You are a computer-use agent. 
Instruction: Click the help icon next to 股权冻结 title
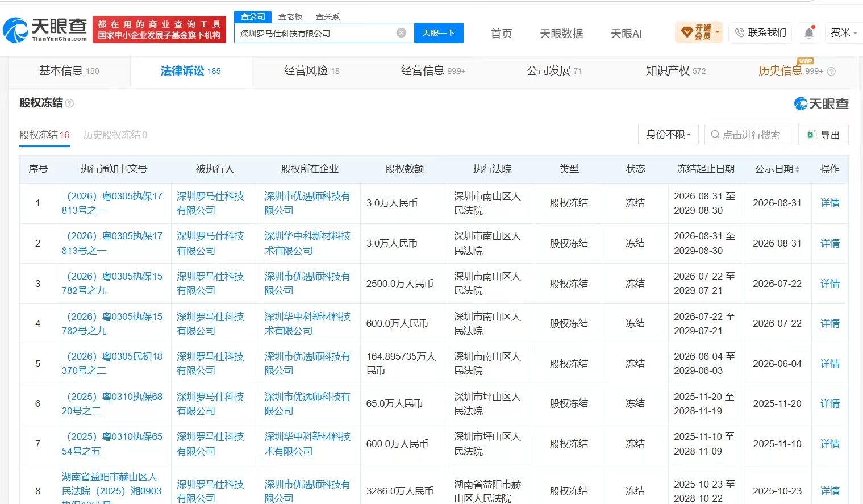pos(69,103)
